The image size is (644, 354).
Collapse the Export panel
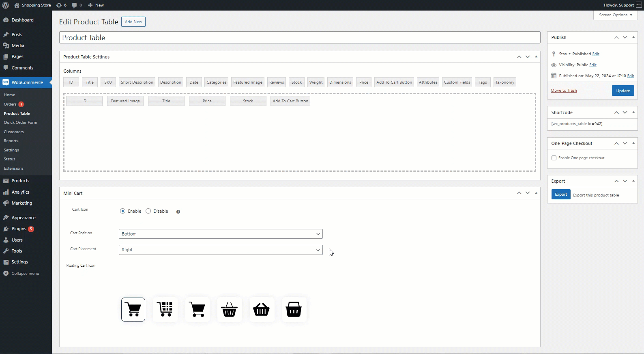(x=633, y=181)
